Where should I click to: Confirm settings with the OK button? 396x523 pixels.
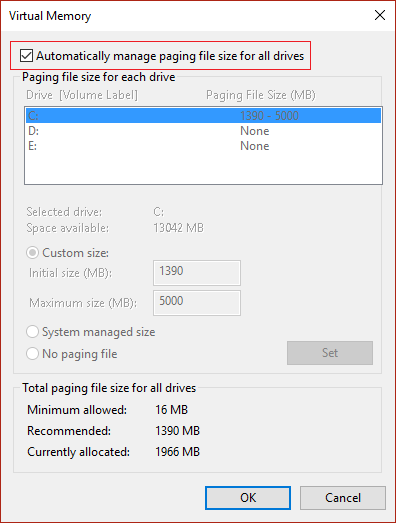(248, 498)
